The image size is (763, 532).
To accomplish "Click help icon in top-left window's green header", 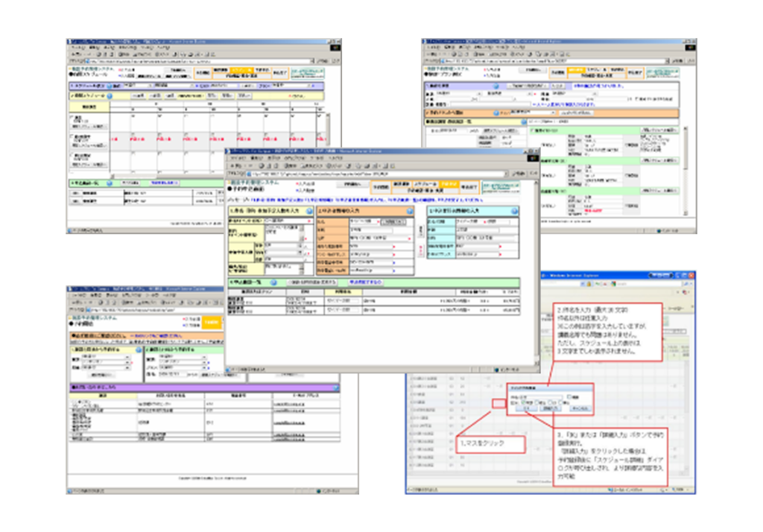I will 110,183.
